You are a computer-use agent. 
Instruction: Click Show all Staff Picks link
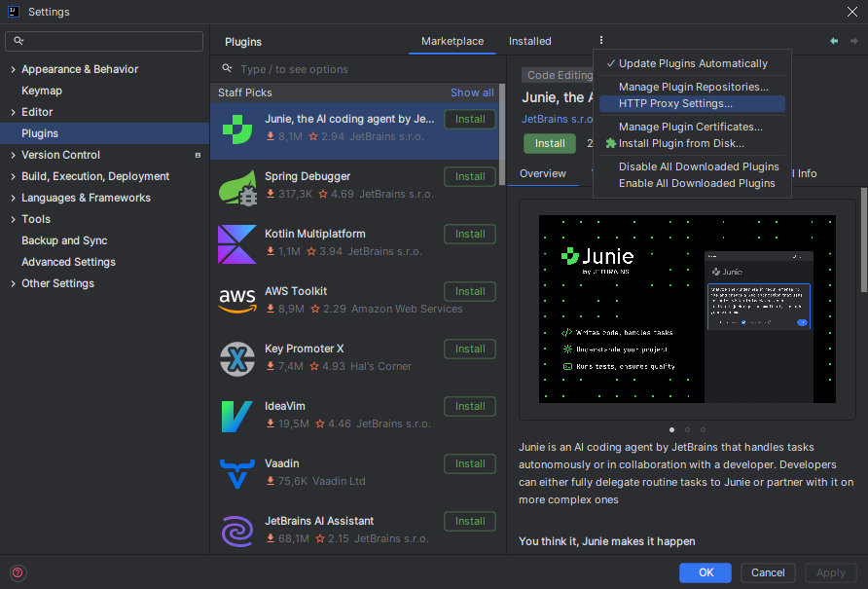pyautogui.click(x=472, y=92)
